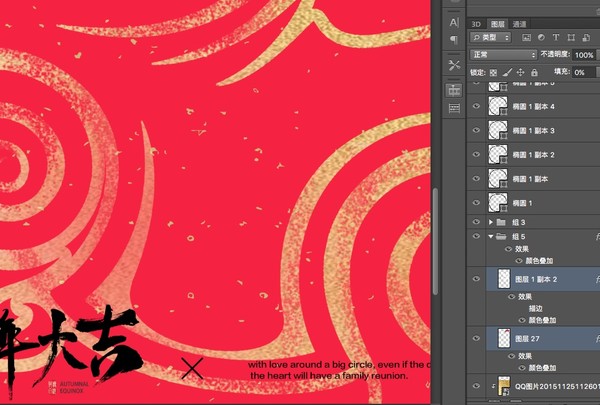Viewport: 600px width, 405px height.
Task: Hide the 椭圆 1 副本 4 layer
Action: 476,106
